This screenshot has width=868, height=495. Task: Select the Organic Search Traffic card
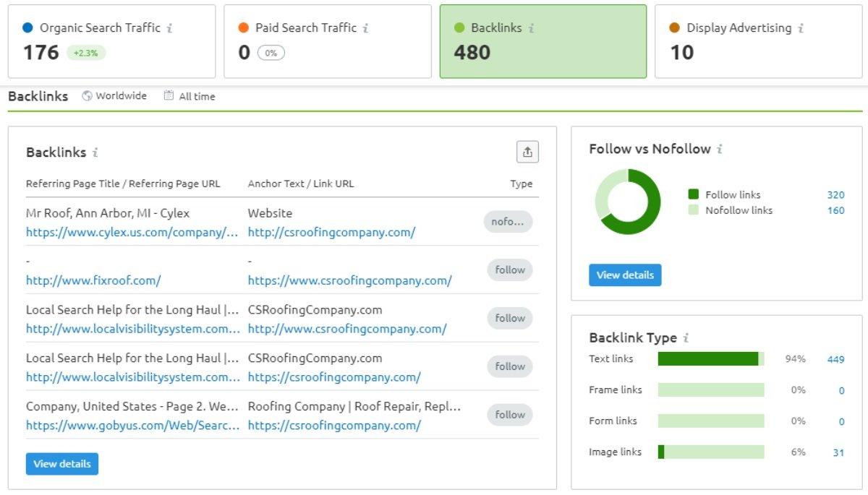(111, 41)
